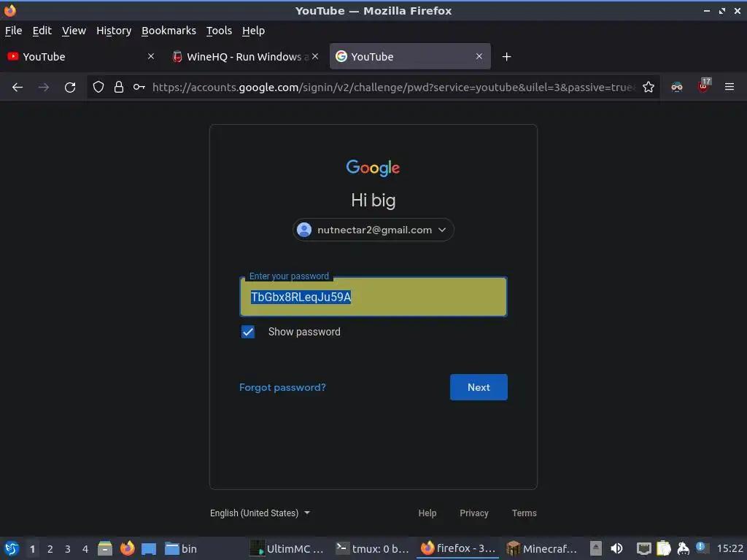Switch to the UltimMC window in taskbar
Image resolution: width=747 pixels, height=560 pixels.
[x=287, y=548]
